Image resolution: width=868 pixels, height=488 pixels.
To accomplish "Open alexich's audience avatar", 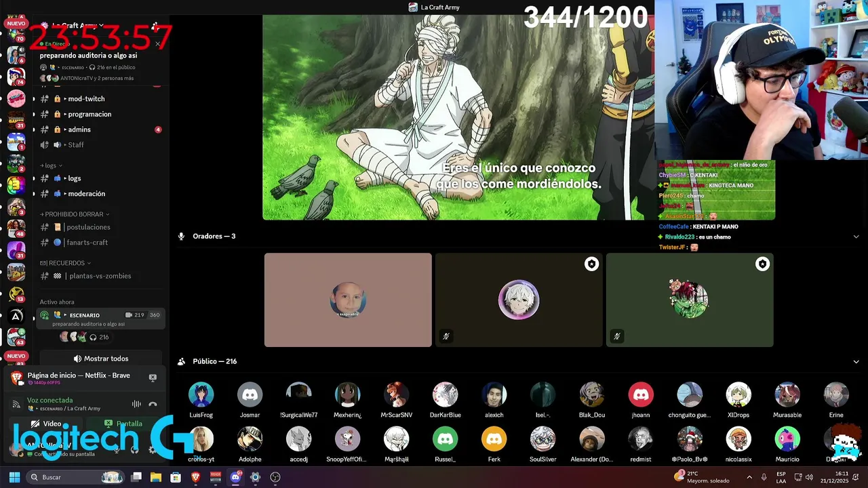I will 494,394.
